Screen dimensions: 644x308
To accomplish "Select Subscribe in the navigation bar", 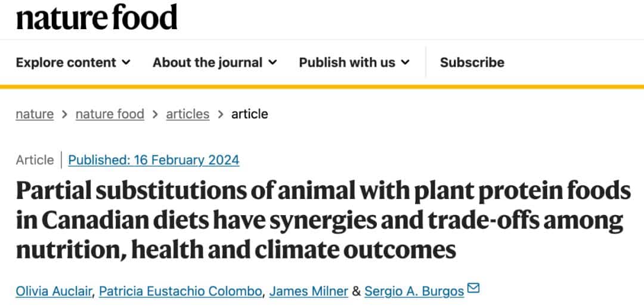I will [472, 63].
